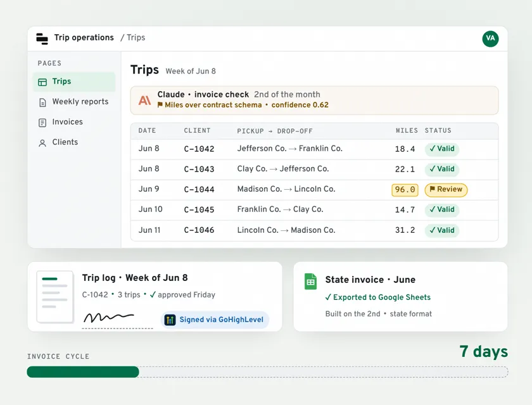
Task: Open the VA user avatar
Action: [490, 39]
